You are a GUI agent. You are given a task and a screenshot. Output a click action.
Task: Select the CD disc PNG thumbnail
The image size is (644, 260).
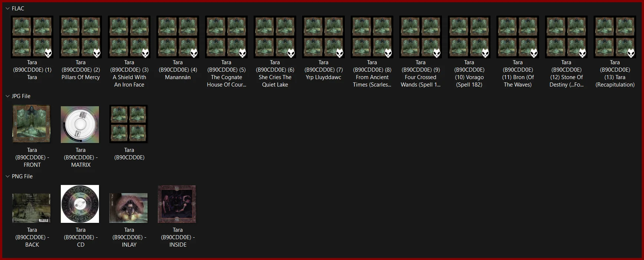[80, 204]
